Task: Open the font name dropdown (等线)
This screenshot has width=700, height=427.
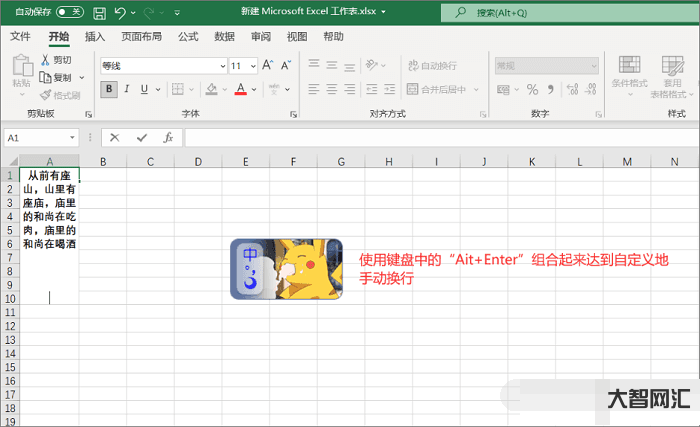Action: coord(163,65)
